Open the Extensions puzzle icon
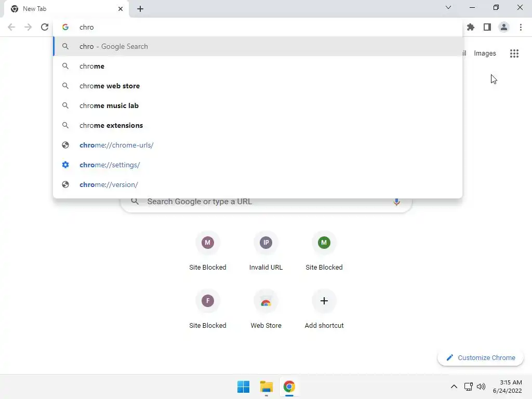This screenshot has height=399, width=532. (x=471, y=27)
